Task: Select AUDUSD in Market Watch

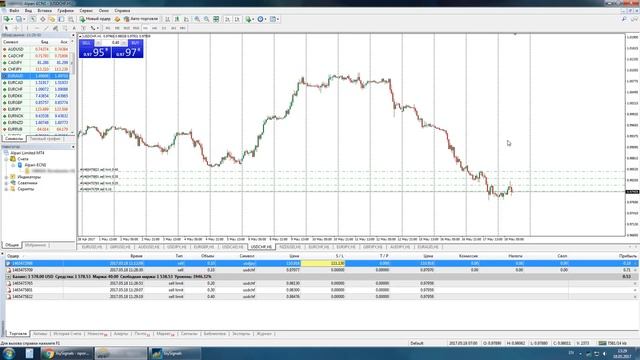Action: 36,49
